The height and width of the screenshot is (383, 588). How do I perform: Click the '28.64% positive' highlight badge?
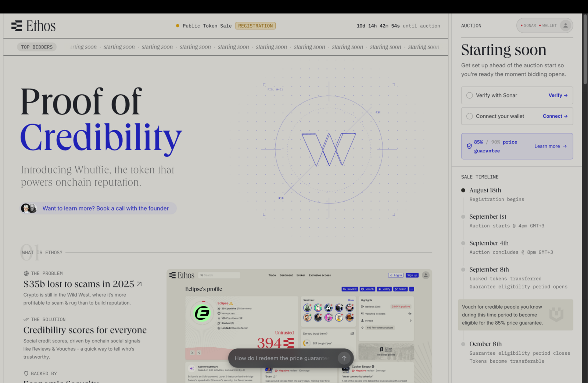(x=401, y=306)
